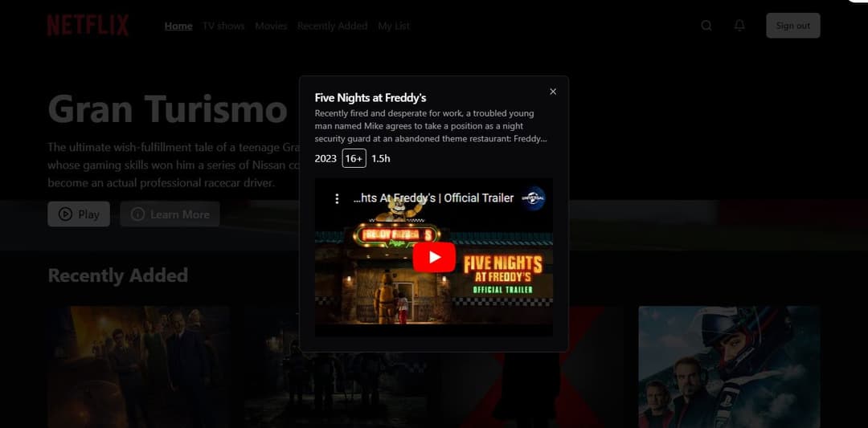Close the Five Nights at Freddy's popup

pyautogui.click(x=552, y=92)
